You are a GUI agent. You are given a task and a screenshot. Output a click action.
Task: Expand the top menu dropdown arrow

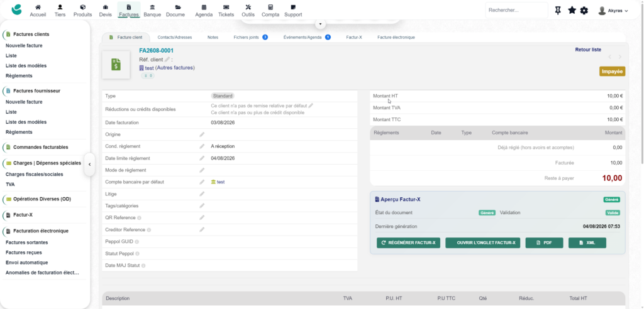320,24
